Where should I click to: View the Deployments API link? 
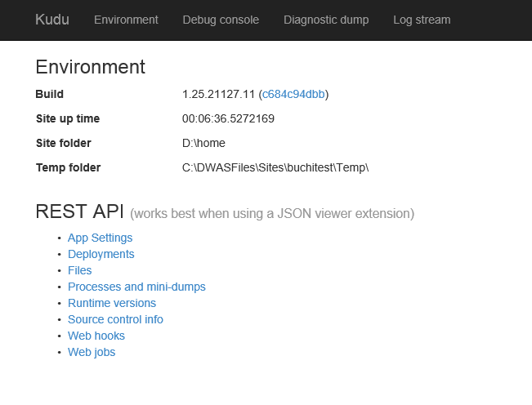pyautogui.click(x=101, y=254)
